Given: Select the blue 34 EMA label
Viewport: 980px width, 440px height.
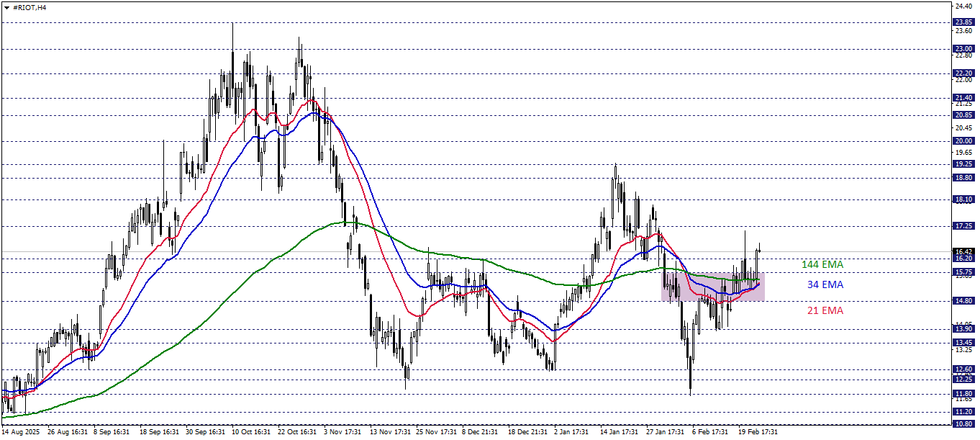Looking at the screenshot, I should [825, 284].
